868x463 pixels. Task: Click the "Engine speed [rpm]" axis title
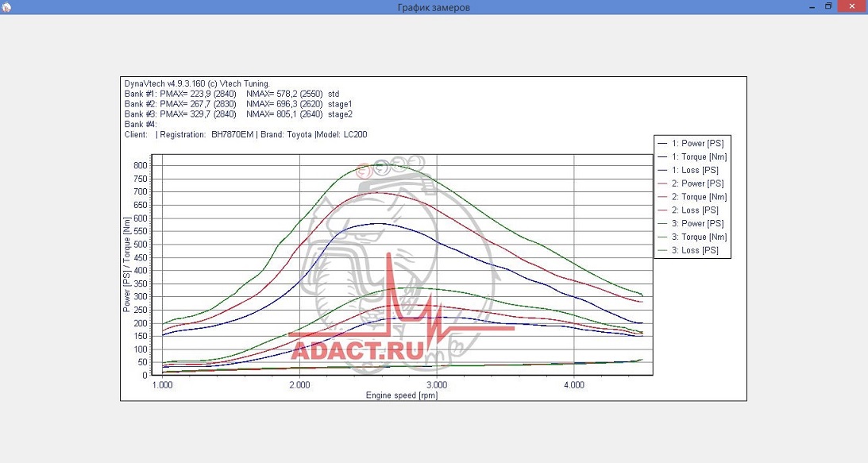point(401,395)
